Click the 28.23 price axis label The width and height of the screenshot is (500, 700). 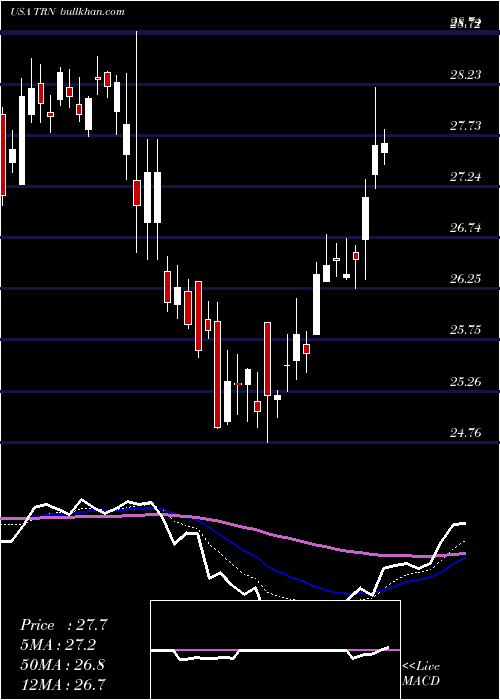(466, 75)
